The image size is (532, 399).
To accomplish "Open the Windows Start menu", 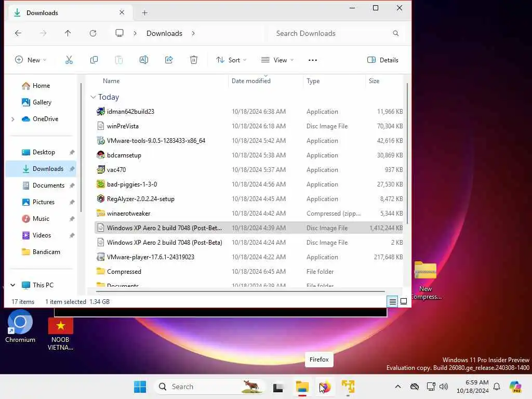I will tap(140, 387).
